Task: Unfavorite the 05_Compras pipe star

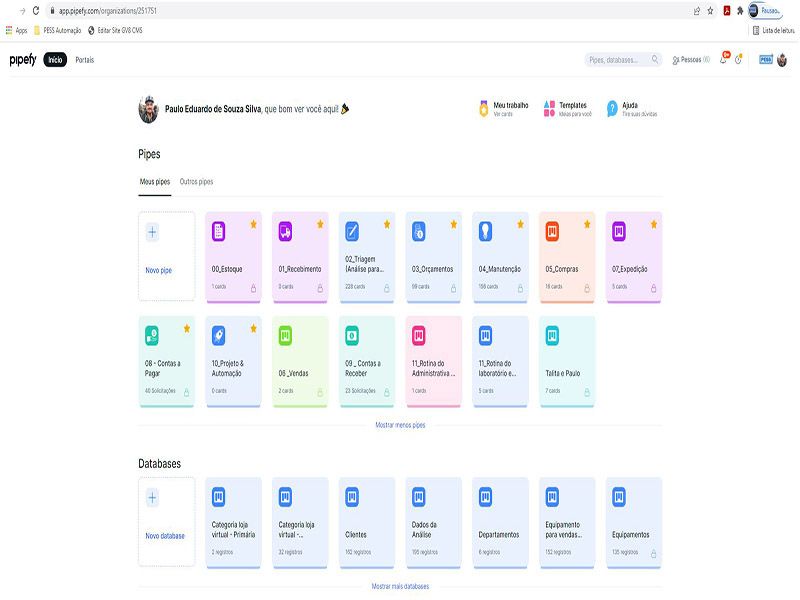Action: pyautogui.click(x=588, y=224)
